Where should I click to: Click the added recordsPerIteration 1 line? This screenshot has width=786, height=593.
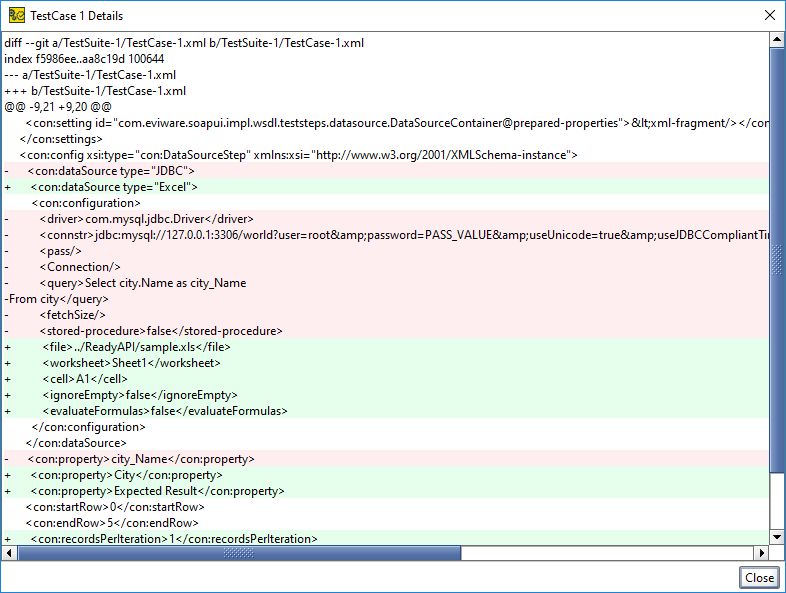[385, 538]
